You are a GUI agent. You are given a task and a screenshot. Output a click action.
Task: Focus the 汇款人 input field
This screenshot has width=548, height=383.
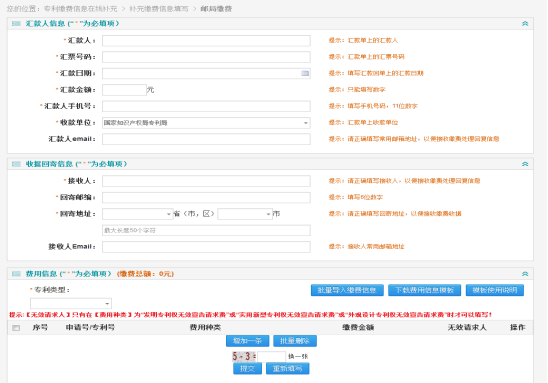tap(206, 41)
